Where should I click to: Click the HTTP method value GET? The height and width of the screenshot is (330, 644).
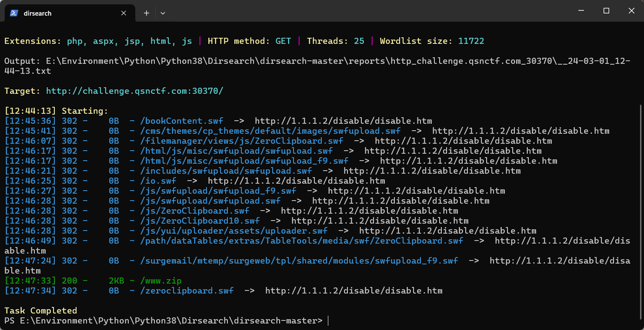tap(284, 41)
